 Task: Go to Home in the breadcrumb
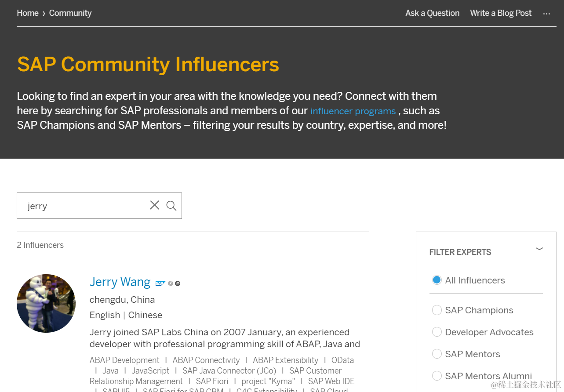[28, 13]
